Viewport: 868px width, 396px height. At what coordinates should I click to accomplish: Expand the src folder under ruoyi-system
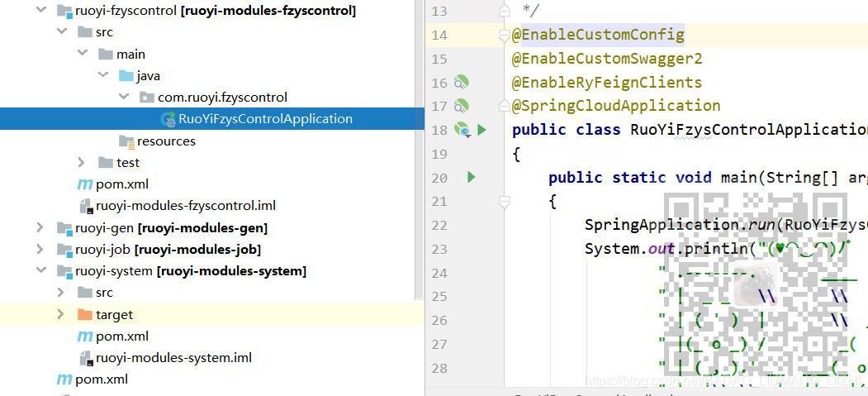[60, 292]
